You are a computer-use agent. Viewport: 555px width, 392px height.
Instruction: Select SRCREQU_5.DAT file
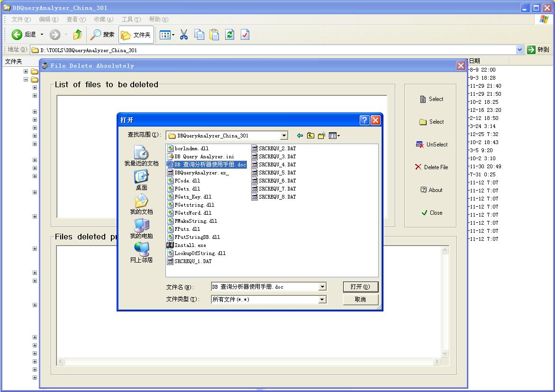[273, 173]
